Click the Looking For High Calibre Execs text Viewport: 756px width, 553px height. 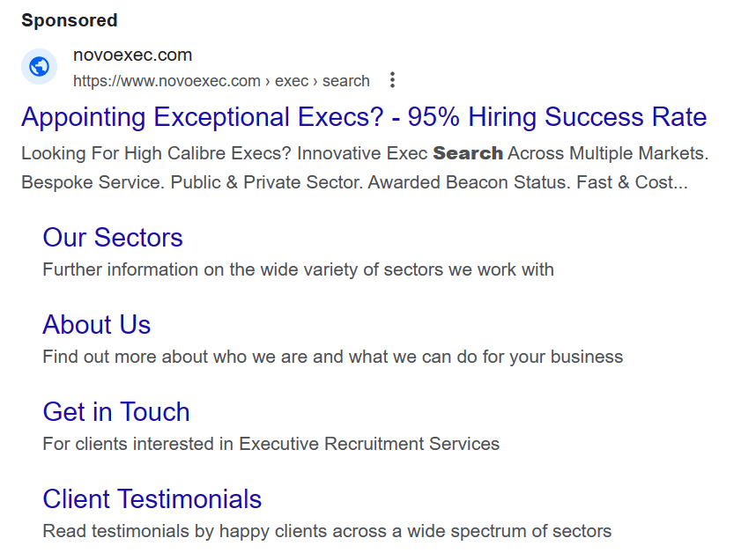coord(156,153)
